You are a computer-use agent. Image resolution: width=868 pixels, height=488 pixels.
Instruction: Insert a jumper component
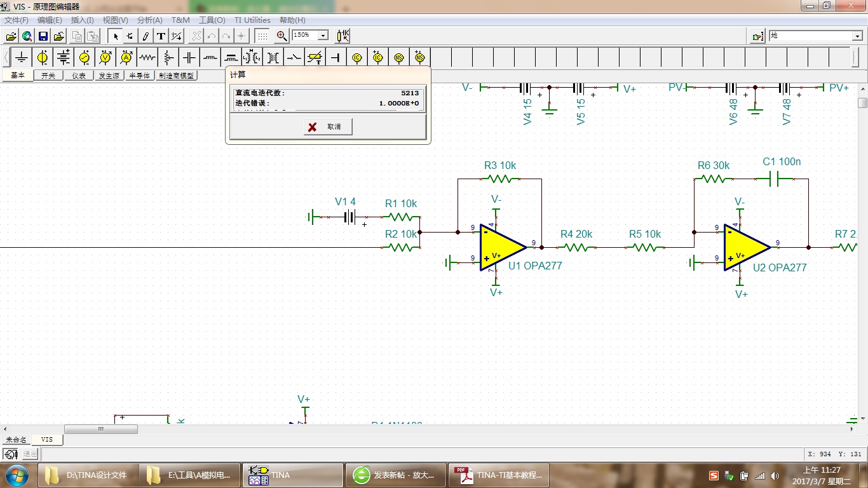[336, 58]
